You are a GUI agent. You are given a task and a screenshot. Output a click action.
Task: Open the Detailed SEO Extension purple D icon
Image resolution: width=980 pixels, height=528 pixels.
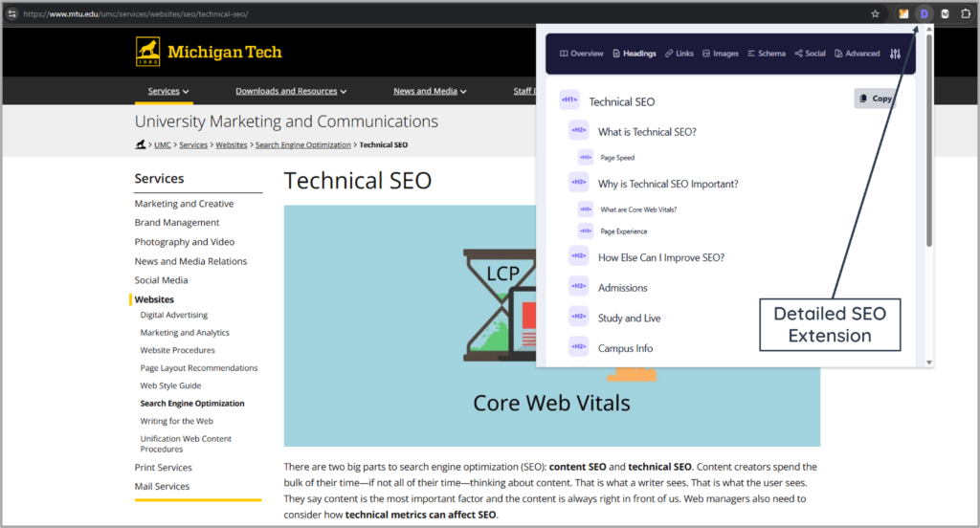pyautogui.click(x=924, y=13)
